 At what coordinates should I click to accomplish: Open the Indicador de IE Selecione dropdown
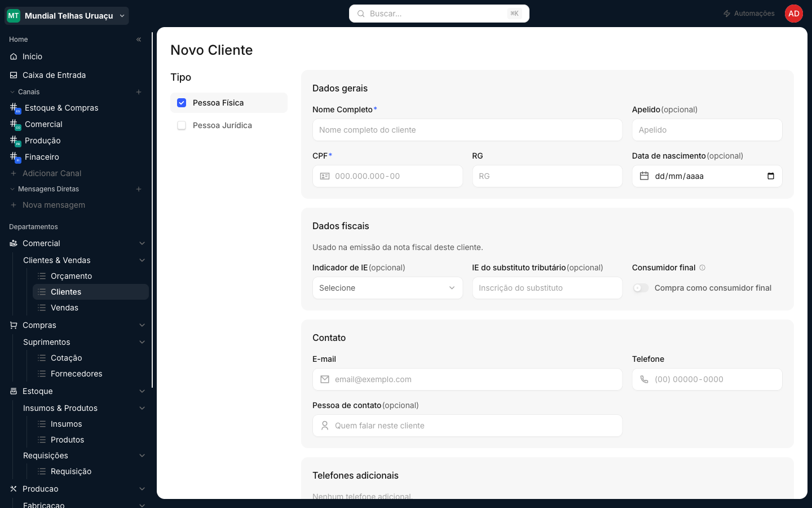388,288
